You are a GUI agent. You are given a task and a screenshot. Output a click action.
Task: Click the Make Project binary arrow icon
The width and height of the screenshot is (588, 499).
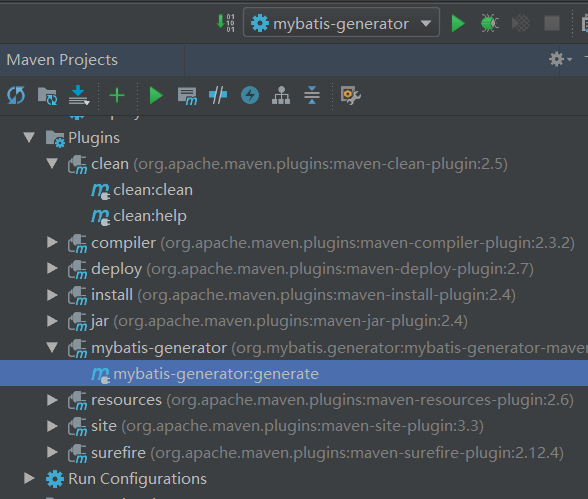coord(226,23)
